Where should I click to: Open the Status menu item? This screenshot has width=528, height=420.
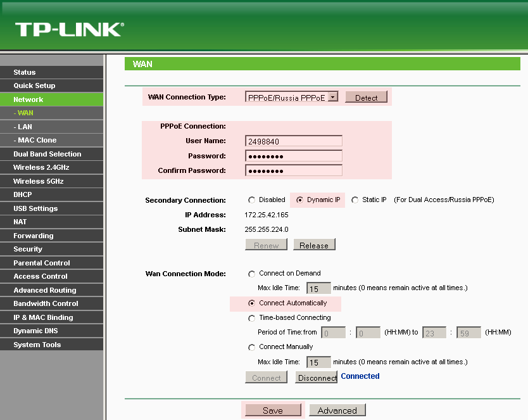[25, 72]
